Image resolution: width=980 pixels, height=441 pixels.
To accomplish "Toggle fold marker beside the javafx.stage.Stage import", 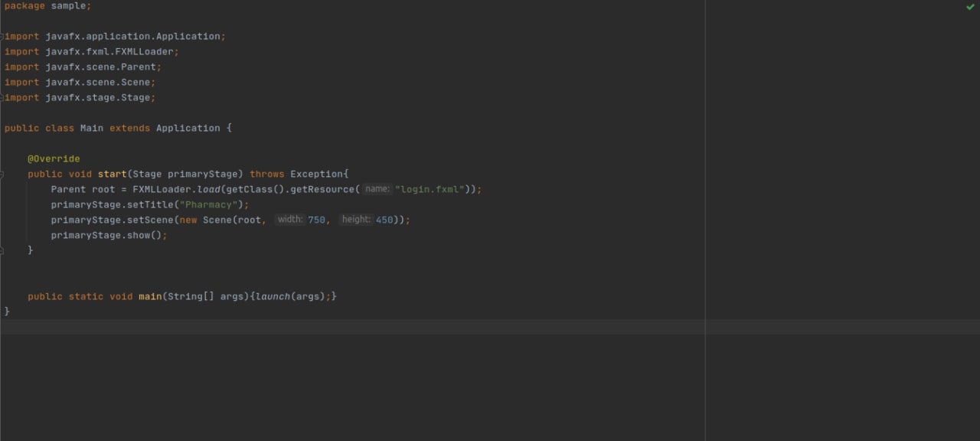I will (x=2, y=97).
